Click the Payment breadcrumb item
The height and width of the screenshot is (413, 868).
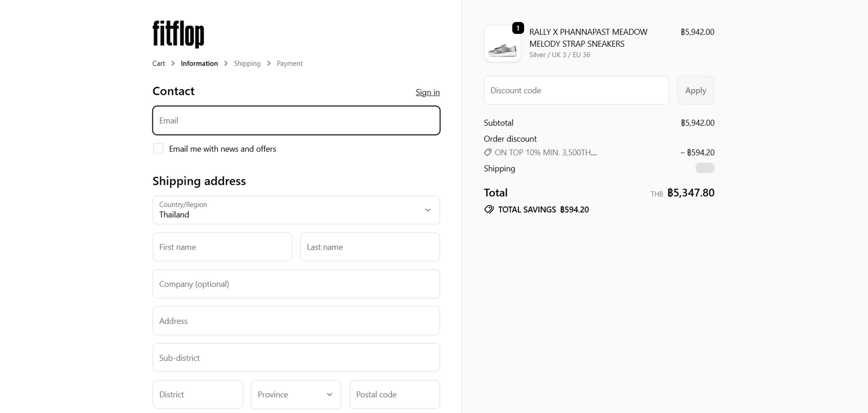click(289, 63)
